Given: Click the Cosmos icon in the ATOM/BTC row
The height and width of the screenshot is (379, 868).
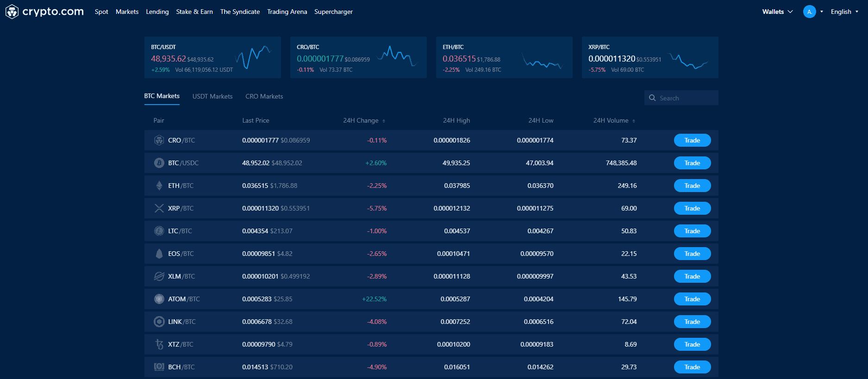Looking at the screenshot, I should point(159,299).
